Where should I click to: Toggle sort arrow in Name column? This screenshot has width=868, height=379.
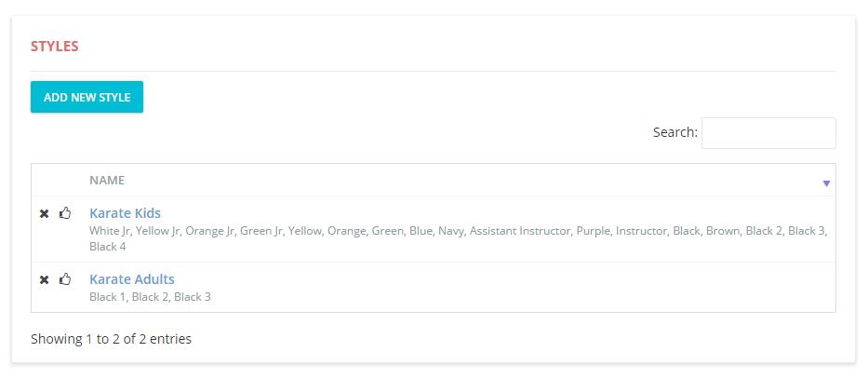coord(825,183)
